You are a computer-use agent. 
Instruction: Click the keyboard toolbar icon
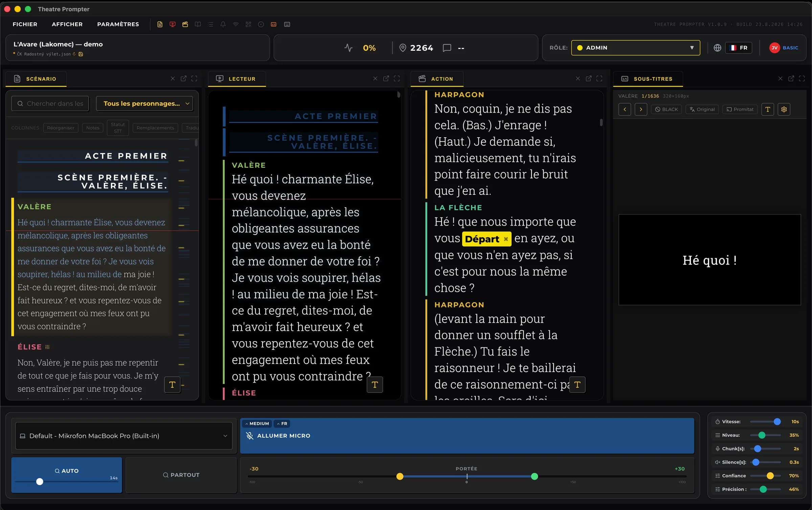click(287, 24)
